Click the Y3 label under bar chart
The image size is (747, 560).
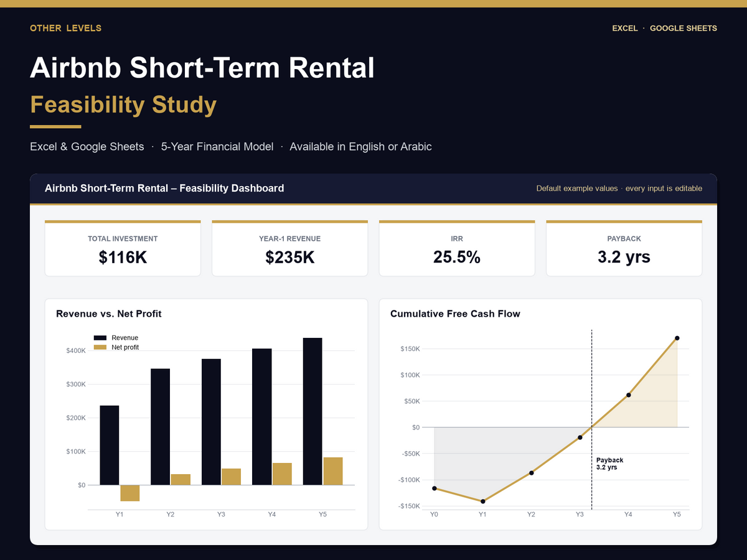point(221,515)
